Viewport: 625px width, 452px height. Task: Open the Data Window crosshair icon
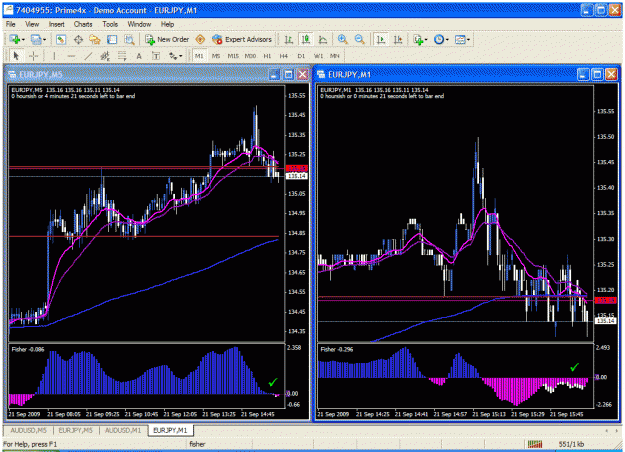coord(78,39)
